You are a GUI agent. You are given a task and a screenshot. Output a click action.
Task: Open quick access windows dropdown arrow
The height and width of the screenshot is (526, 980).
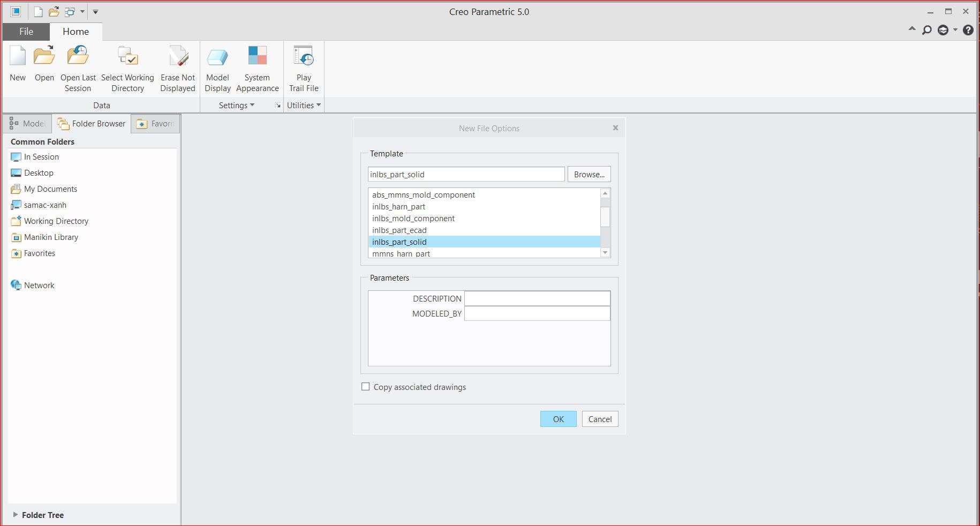pyautogui.click(x=82, y=11)
